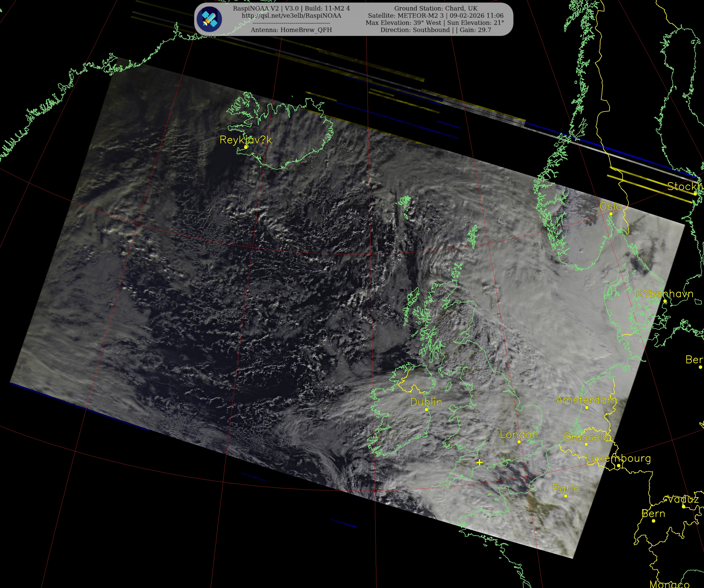Click the yellow ground station cross marker

[479, 463]
